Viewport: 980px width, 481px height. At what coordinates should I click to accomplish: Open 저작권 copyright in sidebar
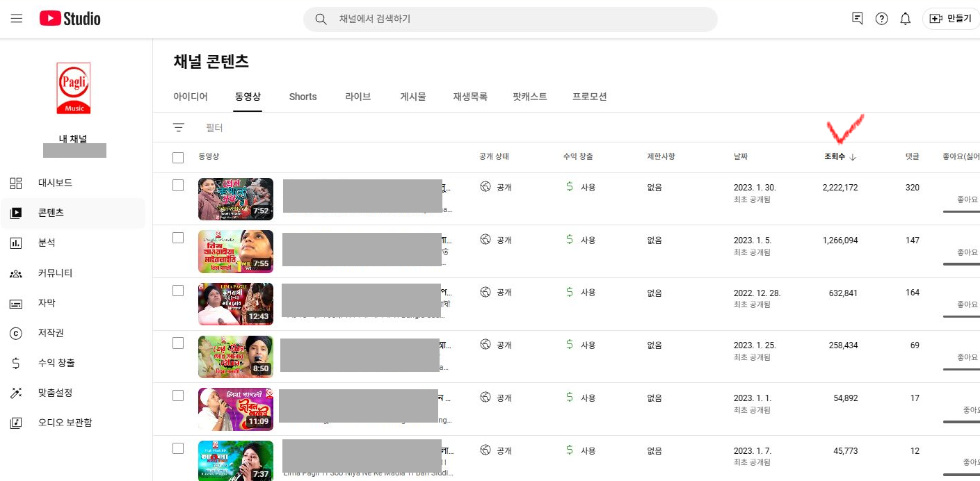pos(51,333)
